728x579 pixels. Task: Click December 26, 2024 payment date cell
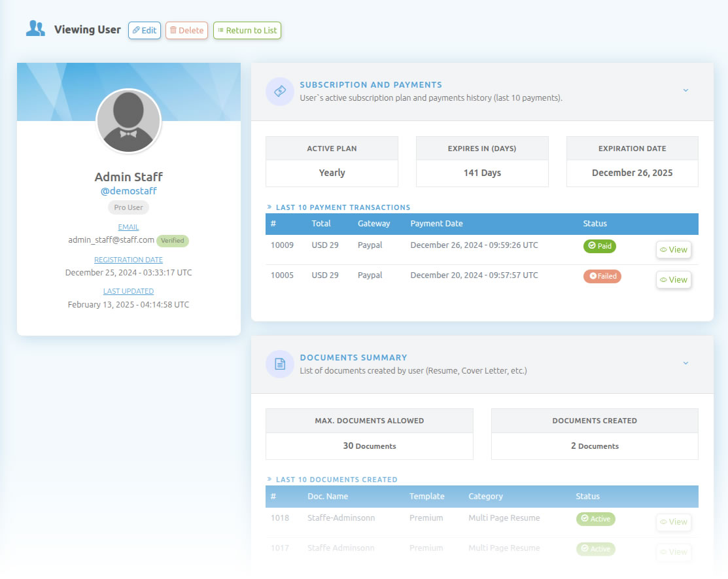[474, 245]
